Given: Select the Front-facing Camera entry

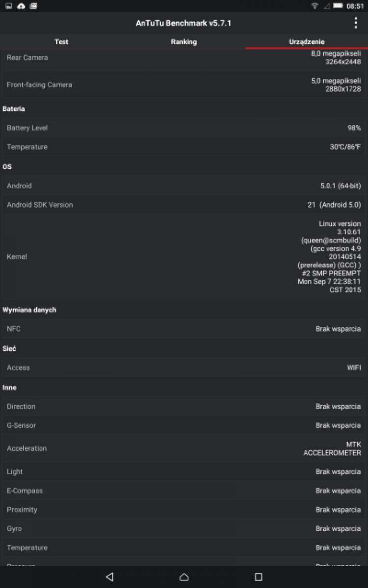Looking at the screenshot, I should click(x=184, y=85).
